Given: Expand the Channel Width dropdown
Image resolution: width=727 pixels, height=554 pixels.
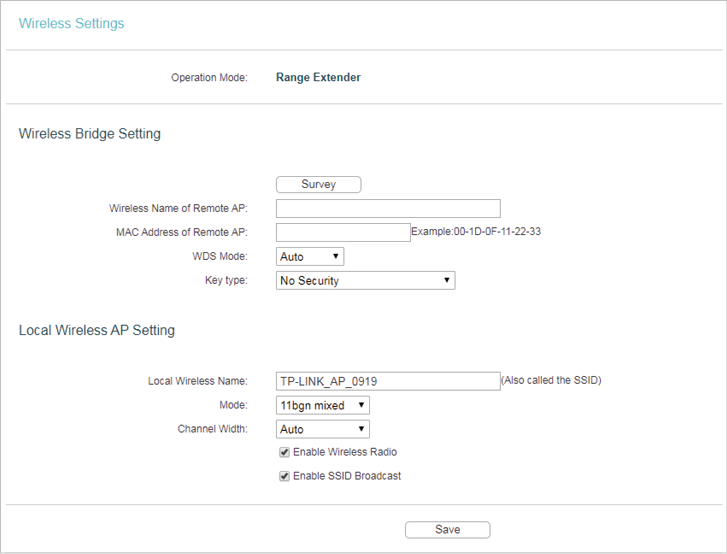Looking at the screenshot, I should pyautogui.click(x=323, y=429).
